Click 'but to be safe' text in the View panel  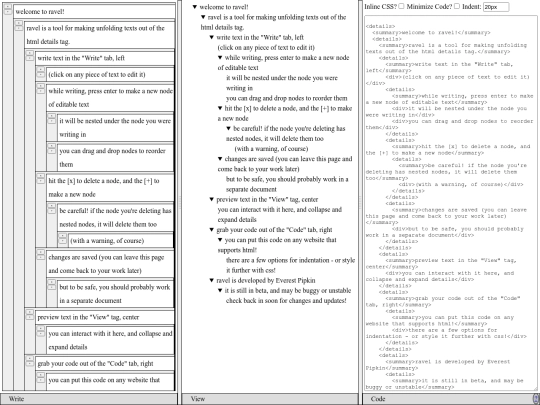287,184
